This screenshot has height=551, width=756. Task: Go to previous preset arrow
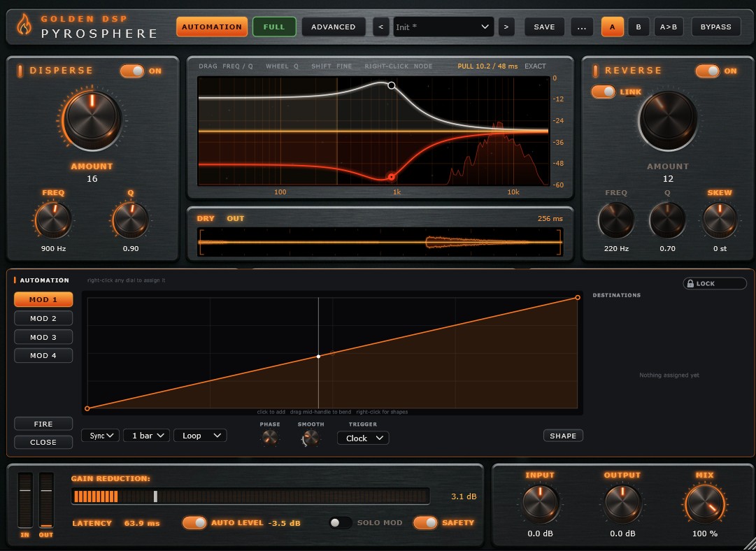tap(381, 27)
